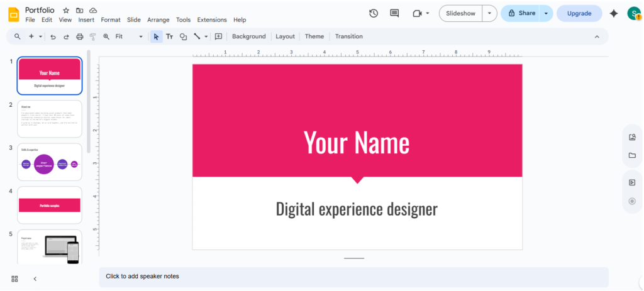Click the Layout button

[x=285, y=36]
